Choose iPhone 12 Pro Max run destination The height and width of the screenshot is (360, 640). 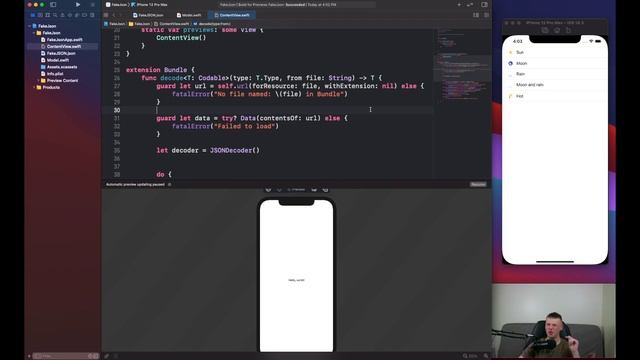149,4
